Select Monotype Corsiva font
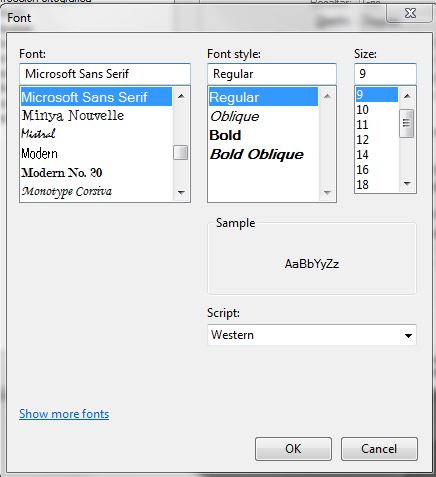Screen dimensions: 436x477 click(x=96, y=191)
